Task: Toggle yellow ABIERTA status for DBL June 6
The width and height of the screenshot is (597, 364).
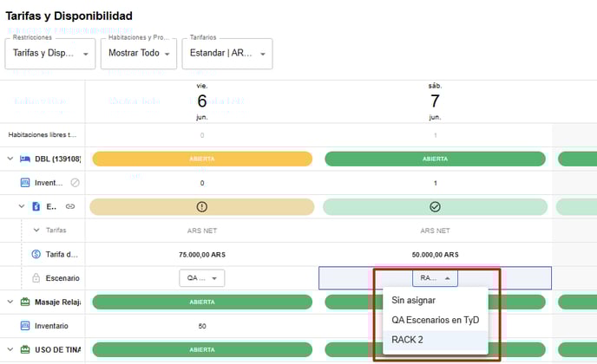Action: [x=201, y=159]
